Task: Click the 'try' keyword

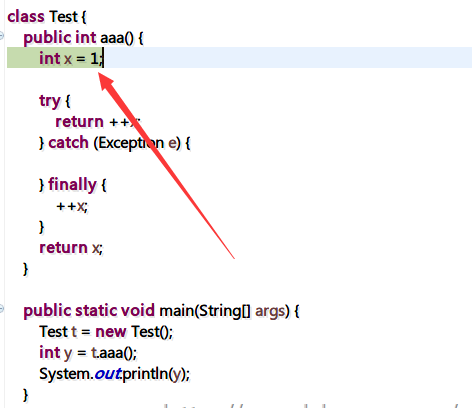Action: pyautogui.click(x=50, y=101)
